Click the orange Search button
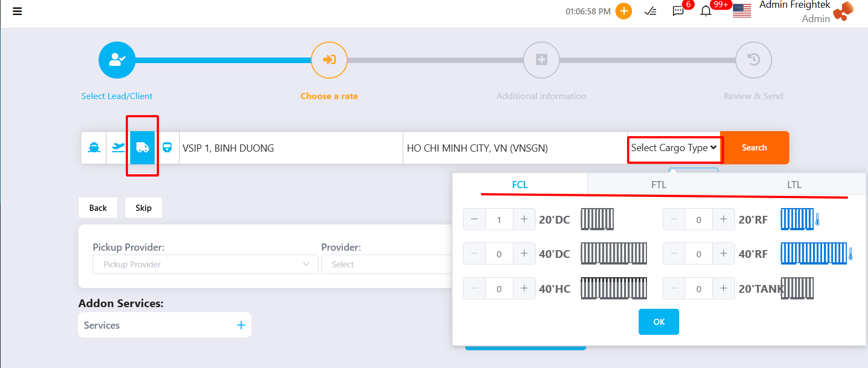Screen dimensions: 868x368 point(754,148)
